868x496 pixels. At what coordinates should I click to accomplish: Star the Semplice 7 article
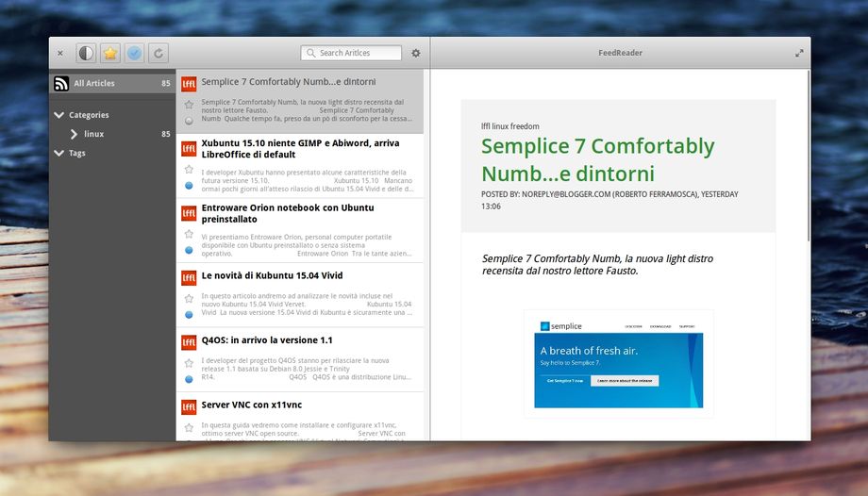point(189,105)
